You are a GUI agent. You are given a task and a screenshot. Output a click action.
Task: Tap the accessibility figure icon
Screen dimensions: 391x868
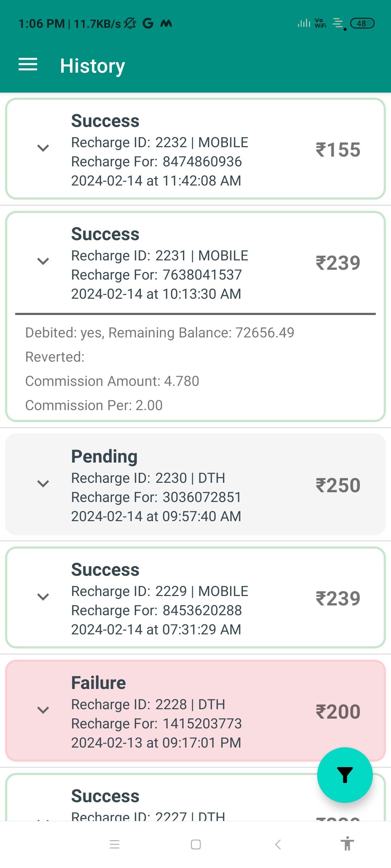(347, 844)
